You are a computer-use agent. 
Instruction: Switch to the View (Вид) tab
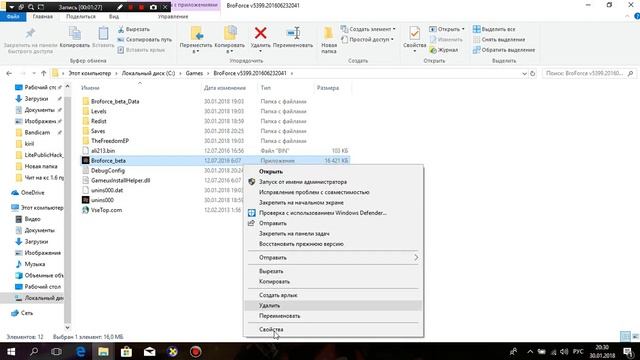coord(114,17)
